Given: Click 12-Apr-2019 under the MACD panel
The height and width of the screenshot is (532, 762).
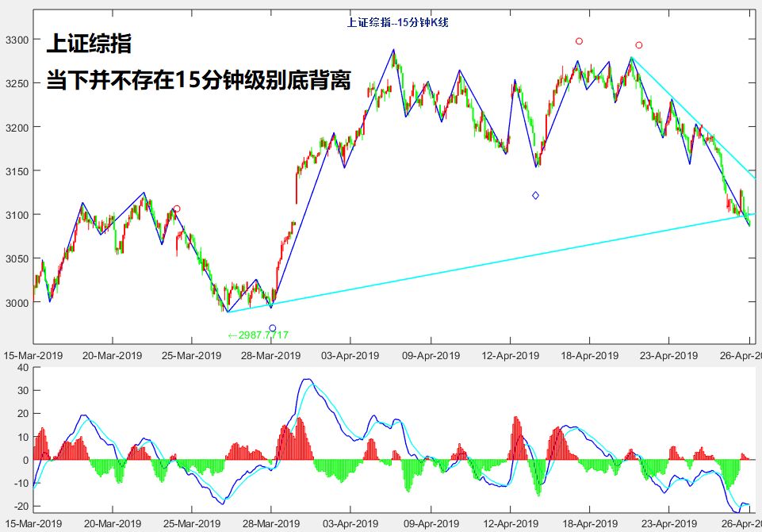Looking at the screenshot, I should [511, 524].
